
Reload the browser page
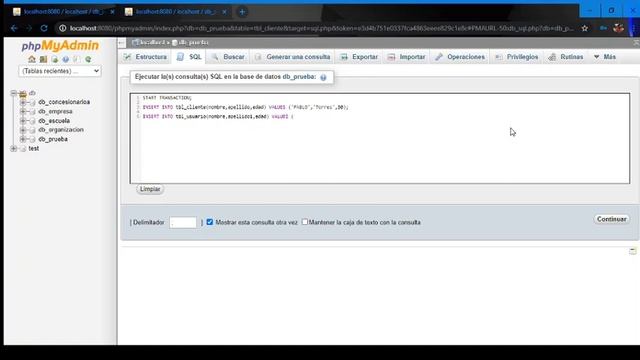tap(44, 28)
